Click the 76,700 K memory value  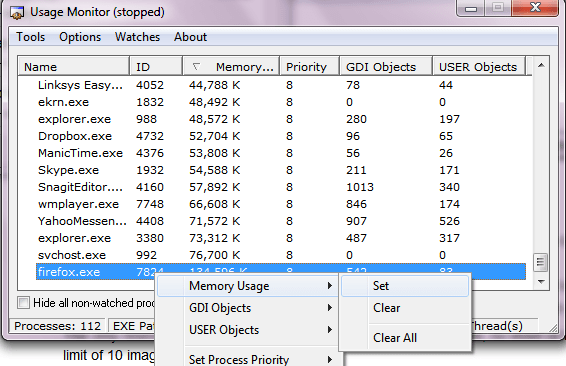pyautogui.click(x=214, y=255)
